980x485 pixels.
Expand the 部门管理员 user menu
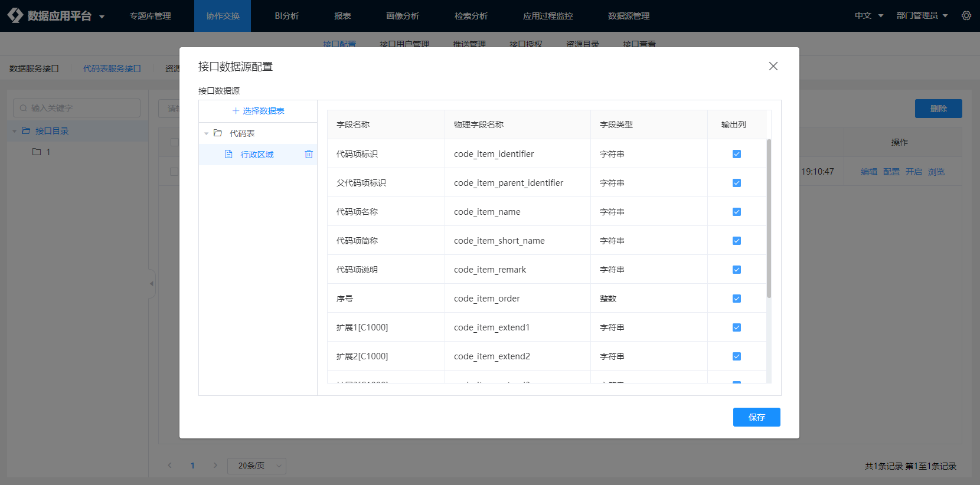[x=922, y=16]
